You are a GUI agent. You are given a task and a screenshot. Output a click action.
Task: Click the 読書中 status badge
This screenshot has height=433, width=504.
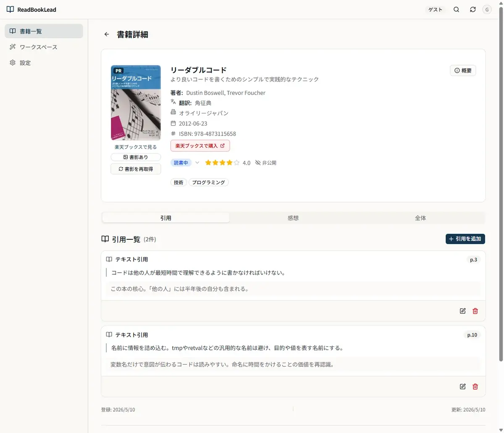pyautogui.click(x=181, y=163)
